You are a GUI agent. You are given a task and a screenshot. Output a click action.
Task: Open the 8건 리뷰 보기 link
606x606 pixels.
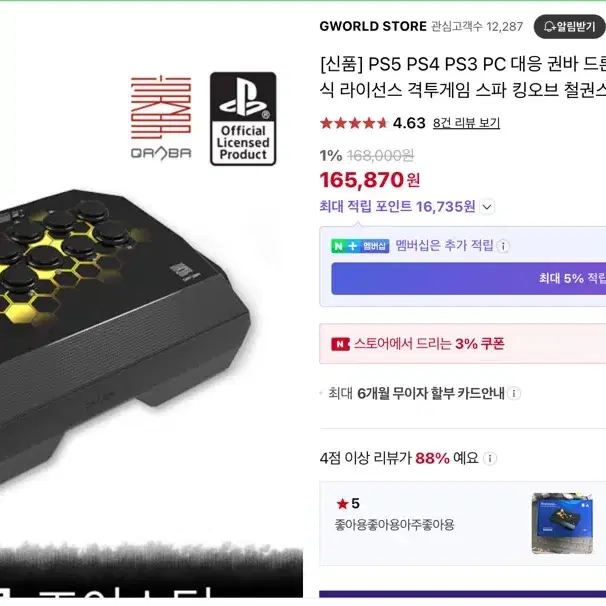click(466, 123)
